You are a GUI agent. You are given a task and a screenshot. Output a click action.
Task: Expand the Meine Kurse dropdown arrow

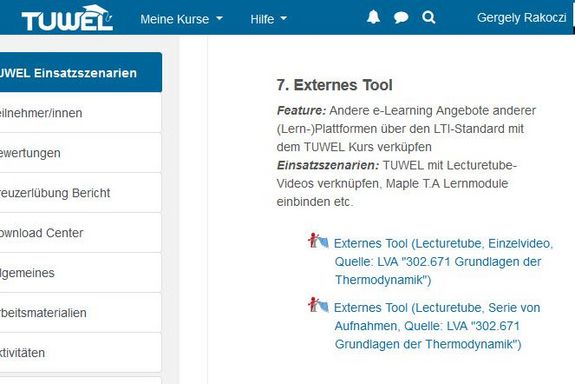click(219, 18)
